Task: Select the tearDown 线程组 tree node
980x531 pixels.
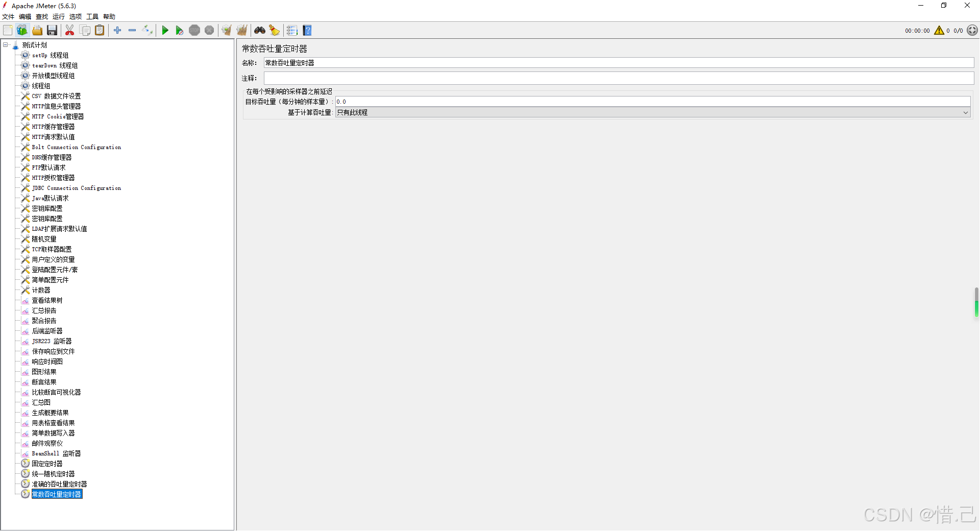Action: point(55,65)
